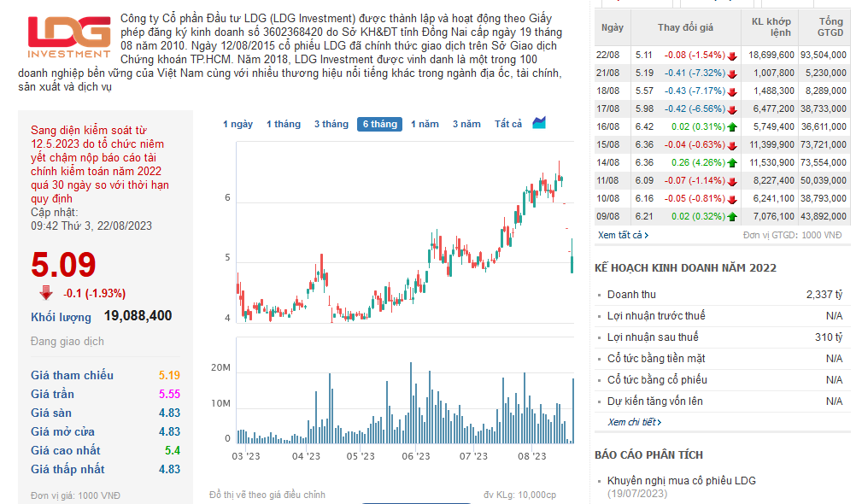Show the Tất cả chart range

[x=508, y=124]
